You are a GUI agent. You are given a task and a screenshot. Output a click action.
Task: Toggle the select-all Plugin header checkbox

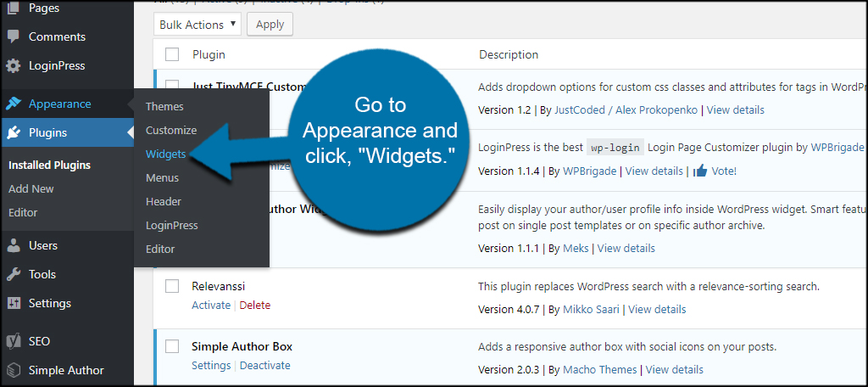[172, 54]
